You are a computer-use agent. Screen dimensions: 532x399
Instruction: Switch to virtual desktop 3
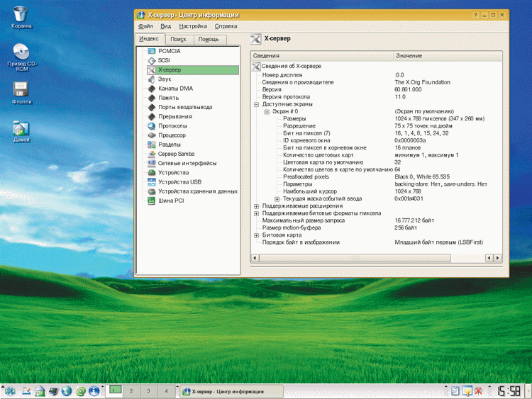pyautogui.click(x=148, y=391)
